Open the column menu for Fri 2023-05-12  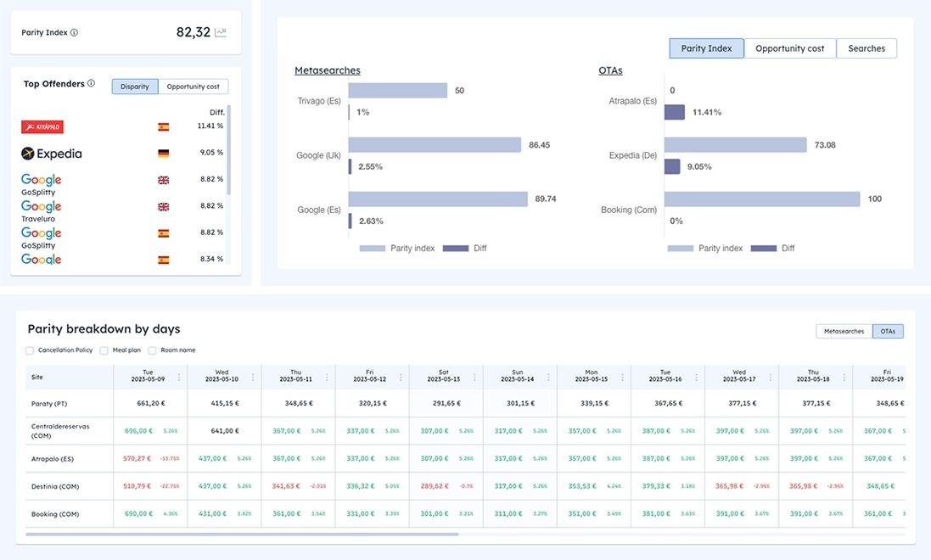tap(401, 377)
